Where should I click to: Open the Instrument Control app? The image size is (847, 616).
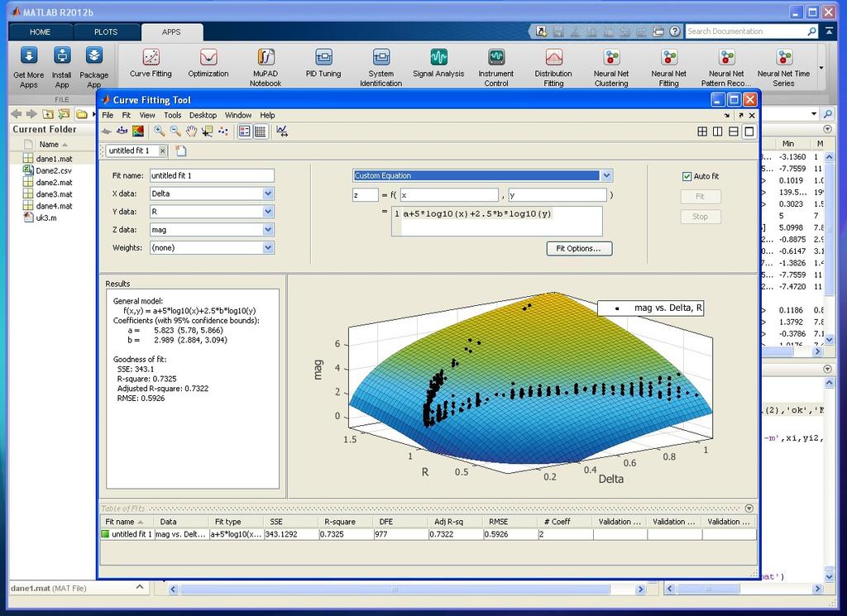[x=496, y=68]
